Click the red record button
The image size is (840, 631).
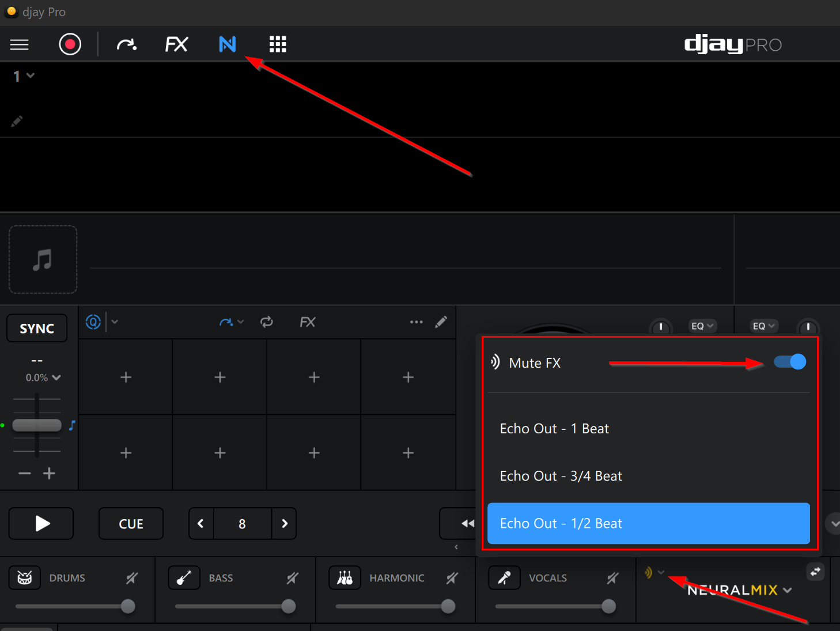coord(70,44)
